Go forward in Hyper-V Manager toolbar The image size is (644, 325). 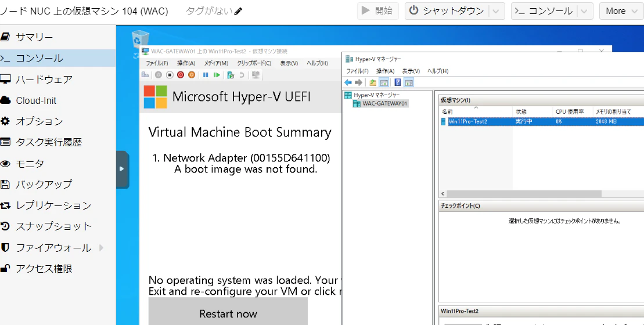358,82
